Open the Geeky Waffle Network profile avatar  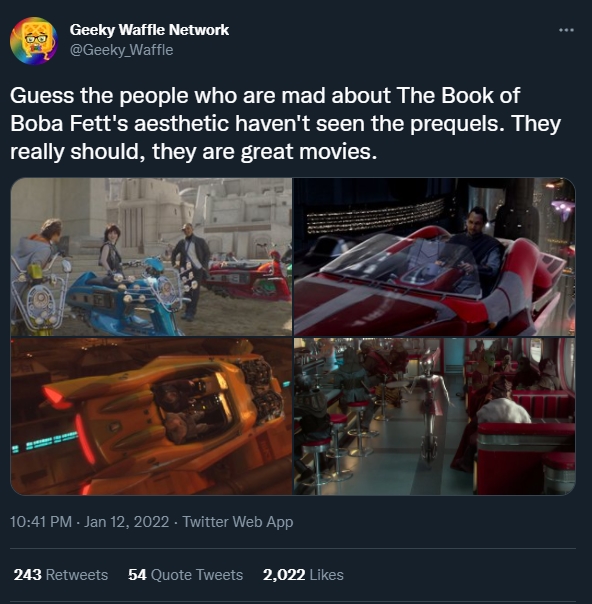pyautogui.click(x=34, y=40)
